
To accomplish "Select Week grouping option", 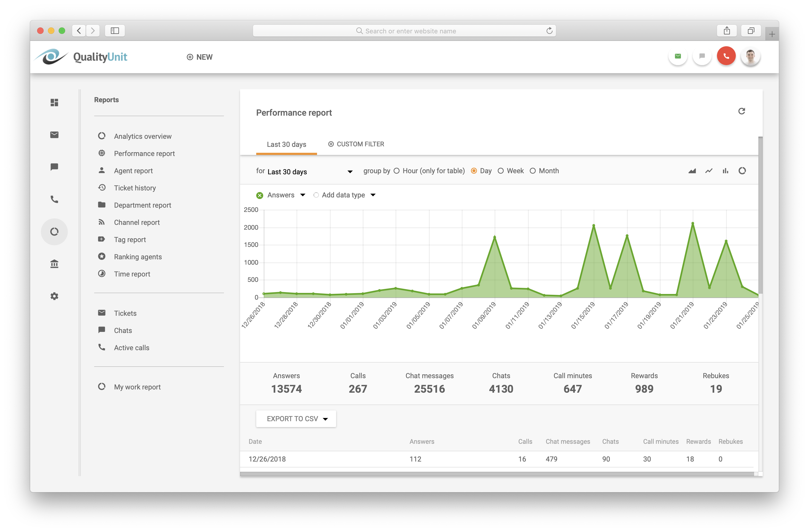I will pyautogui.click(x=500, y=171).
